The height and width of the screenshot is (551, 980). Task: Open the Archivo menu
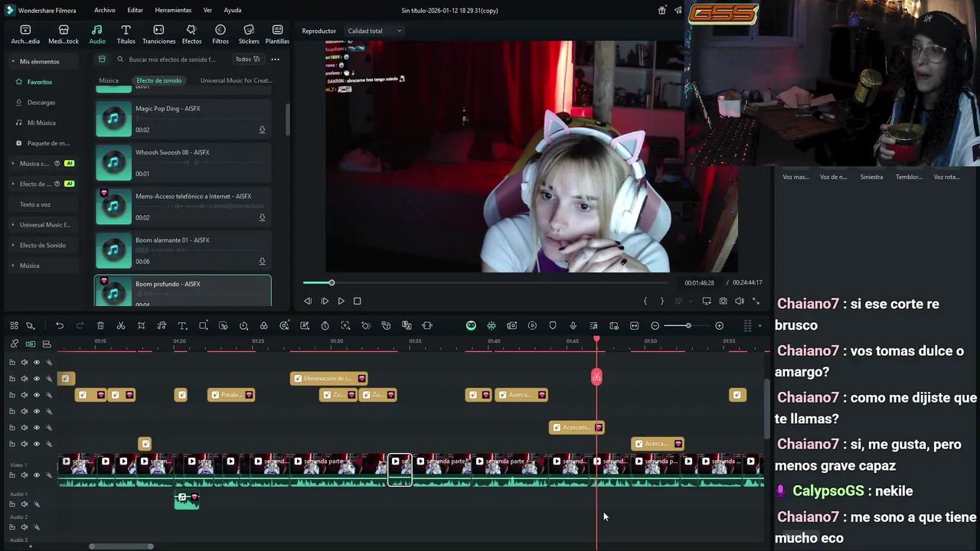point(105,10)
